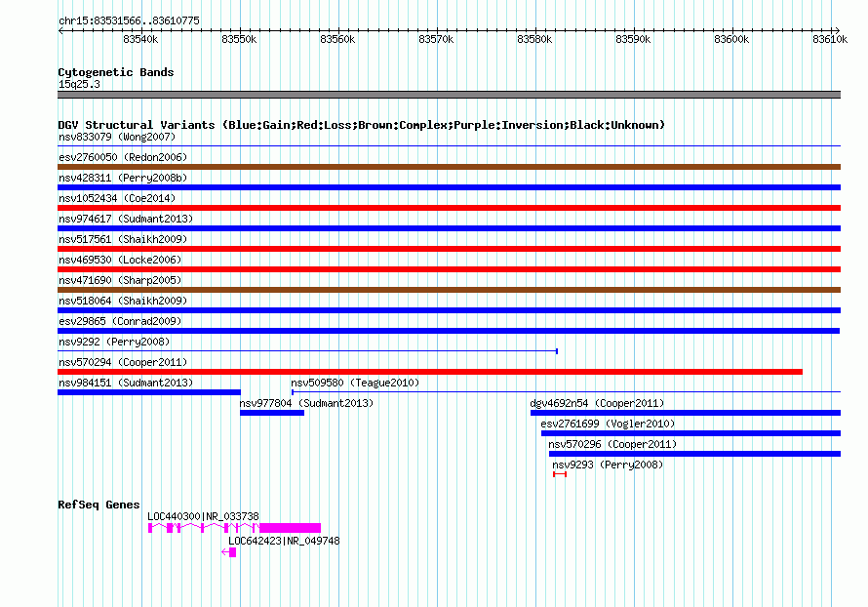Screen dimensions: 868x607
Task: Click the 83570k ruler tick label
Action: tap(436, 39)
